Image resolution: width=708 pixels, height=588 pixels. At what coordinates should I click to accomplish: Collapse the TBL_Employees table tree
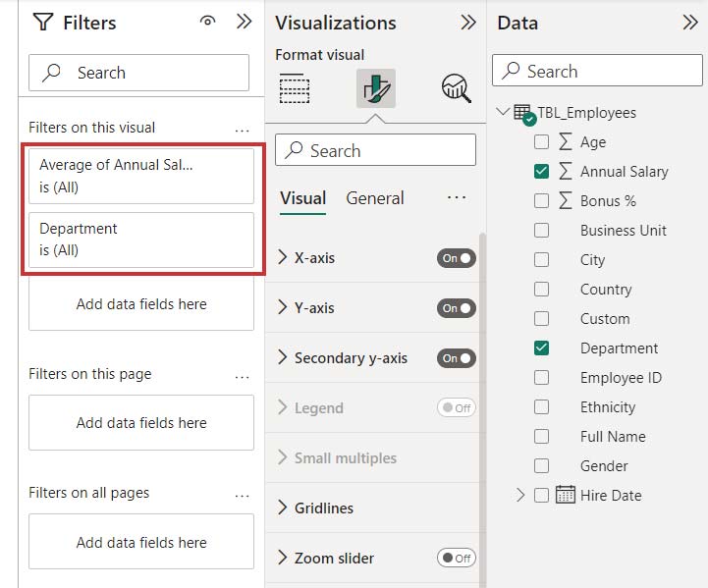click(503, 112)
